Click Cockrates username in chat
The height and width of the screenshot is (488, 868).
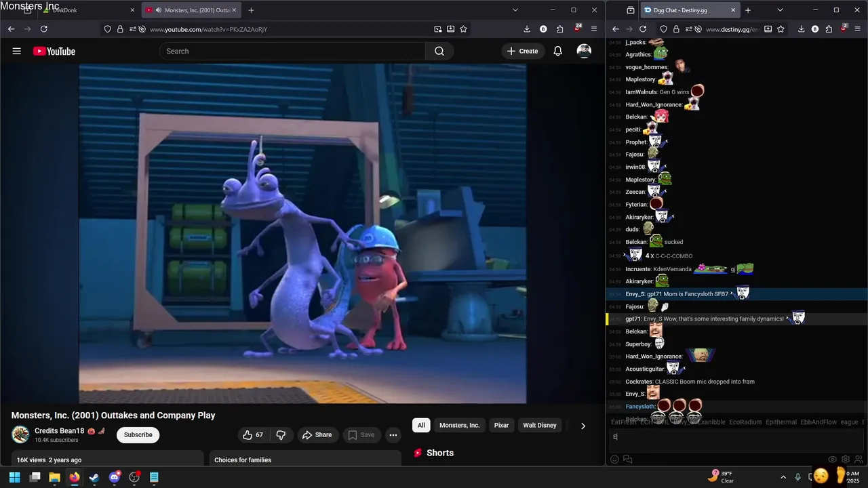coord(639,382)
